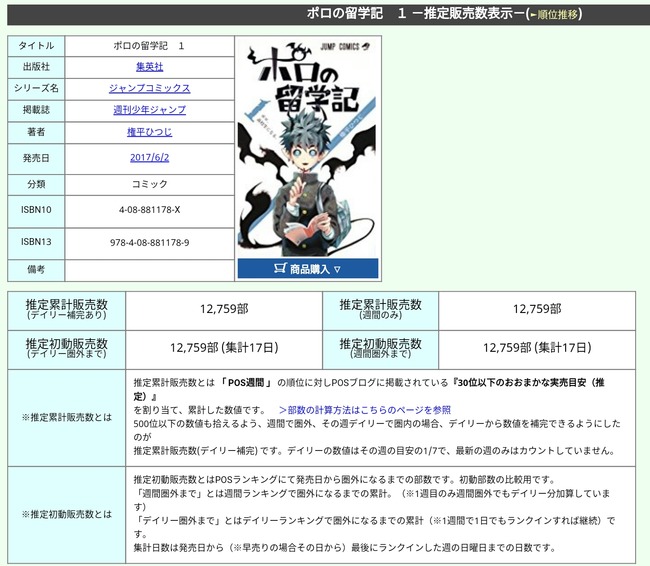The width and height of the screenshot is (650, 566).
Task: Click the ポロの留学記 cover image
Action: click(x=308, y=148)
